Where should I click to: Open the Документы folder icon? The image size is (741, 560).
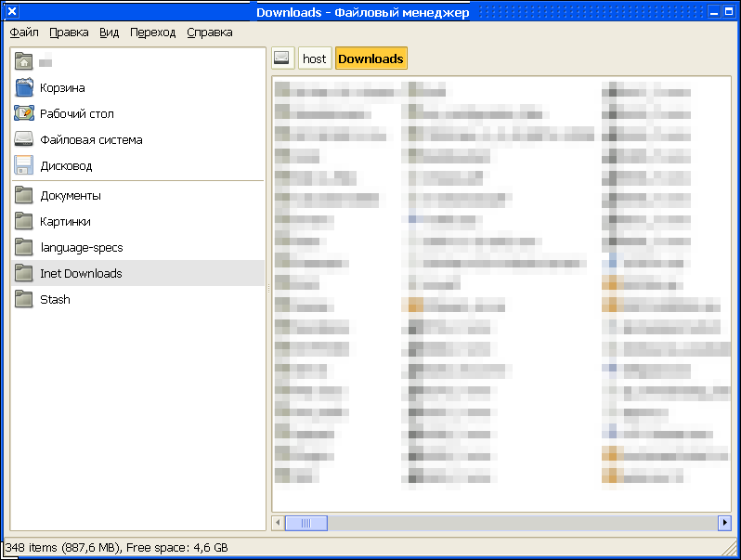pos(24,196)
